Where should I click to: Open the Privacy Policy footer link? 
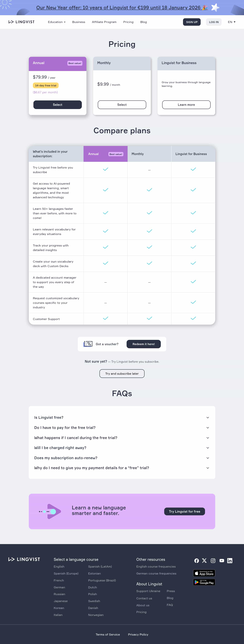tap(138, 634)
